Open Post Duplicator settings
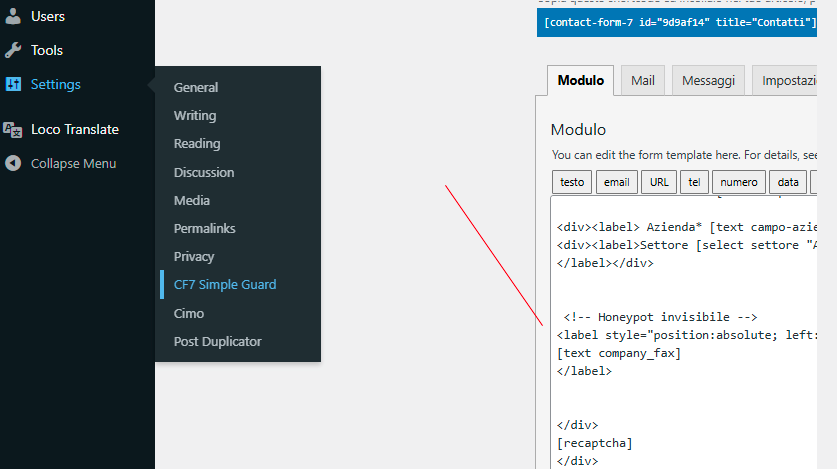 (x=217, y=341)
